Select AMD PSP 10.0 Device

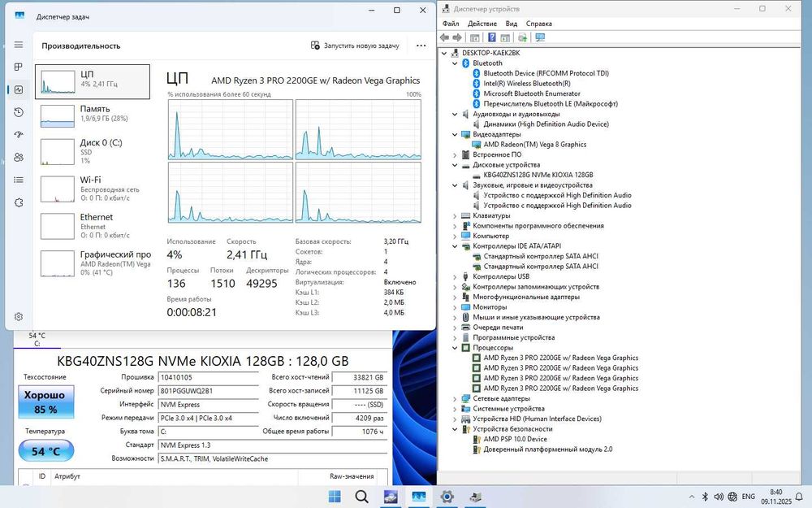[515, 439]
